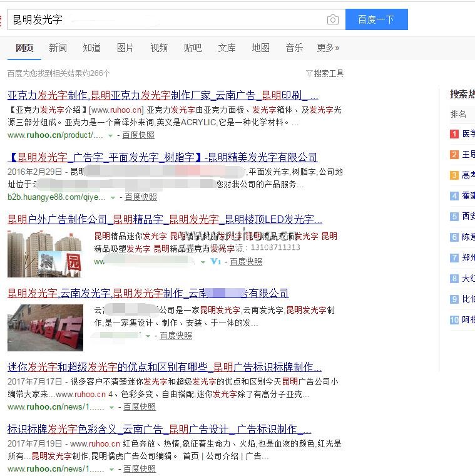Click the red 大酒店 sign thumbnail

click(x=45, y=328)
